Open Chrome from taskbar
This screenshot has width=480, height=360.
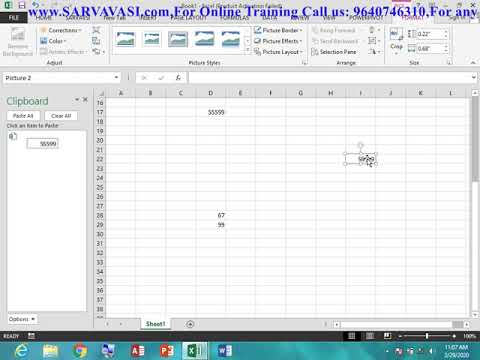[80, 351]
